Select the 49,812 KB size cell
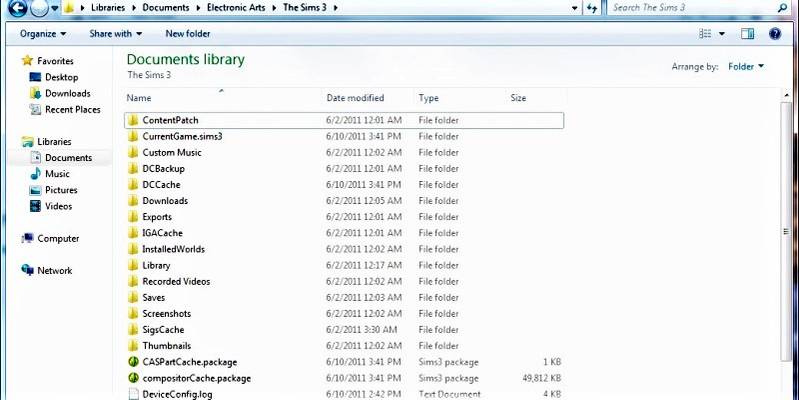This screenshot has width=799, height=400. [541, 379]
